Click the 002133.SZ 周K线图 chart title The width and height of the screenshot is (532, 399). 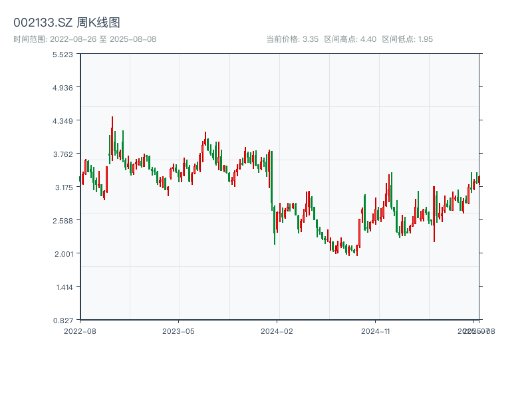coord(66,23)
